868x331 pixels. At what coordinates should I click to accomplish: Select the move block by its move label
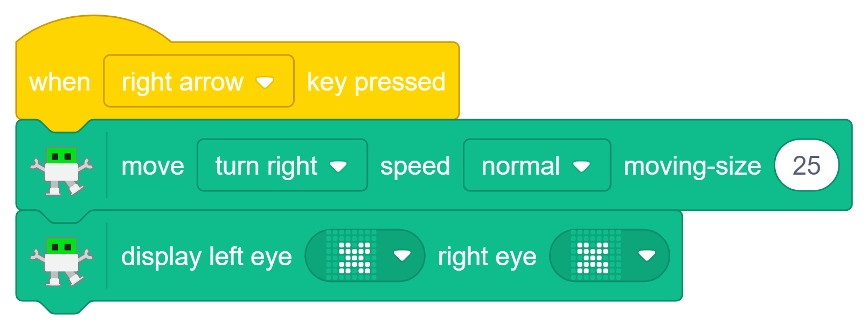(x=153, y=166)
